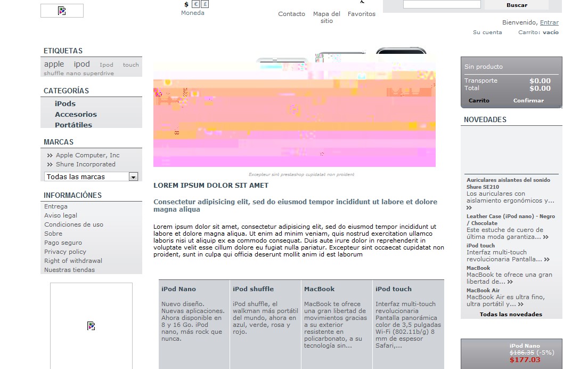Open the iPods category
The width and height of the screenshot is (588, 369).
[x=66, y=103]
